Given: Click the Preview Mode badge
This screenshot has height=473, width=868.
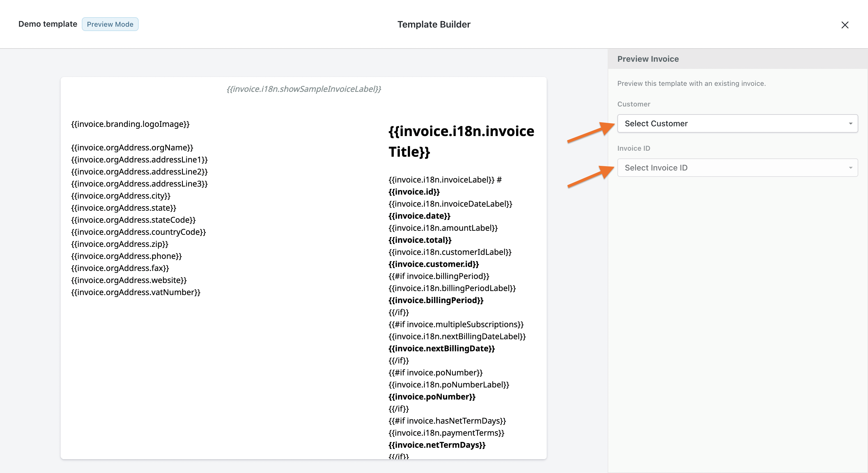Looking at the screenshot, I should 110,24.
